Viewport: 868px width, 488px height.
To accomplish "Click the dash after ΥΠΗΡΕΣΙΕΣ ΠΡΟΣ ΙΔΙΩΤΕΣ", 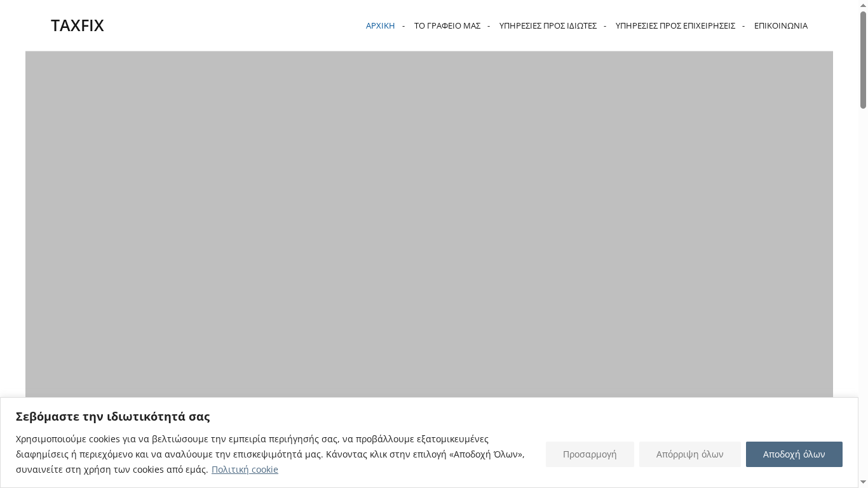I will [x=605, y=25].
